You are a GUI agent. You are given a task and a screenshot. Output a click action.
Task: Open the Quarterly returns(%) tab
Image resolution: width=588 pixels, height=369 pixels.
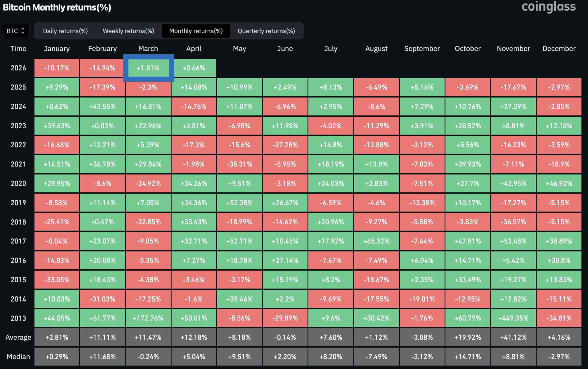pos(266,31)
